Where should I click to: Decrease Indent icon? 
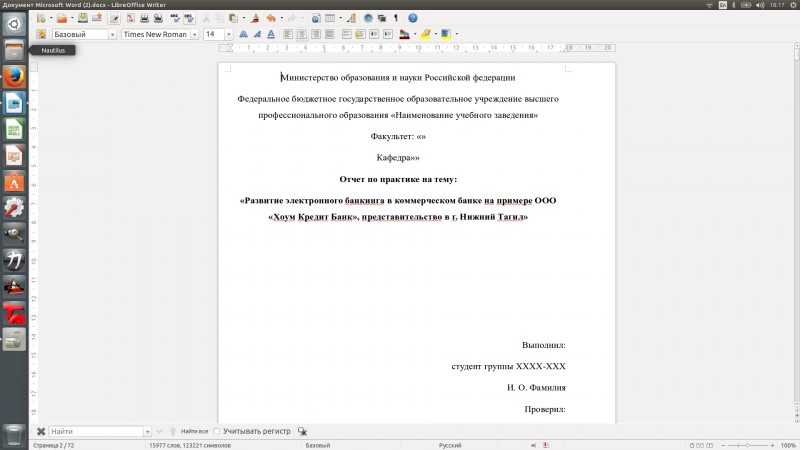(374, 34)
